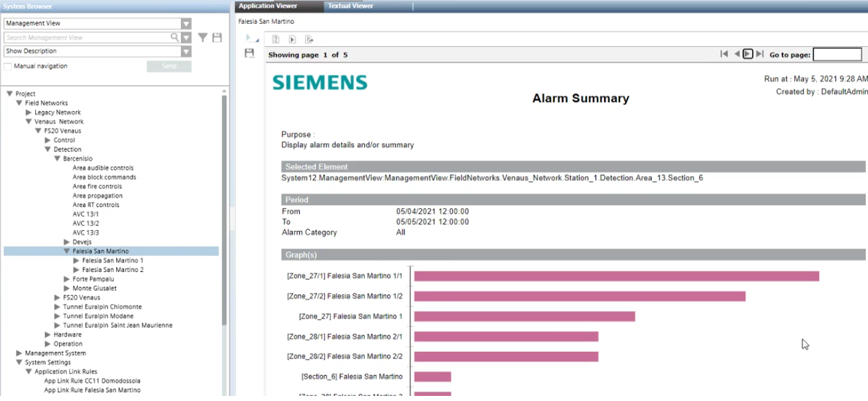Switch to the Textual Viewer tab
This screenshot has width=868, height=401.
[x=350, y=6]
